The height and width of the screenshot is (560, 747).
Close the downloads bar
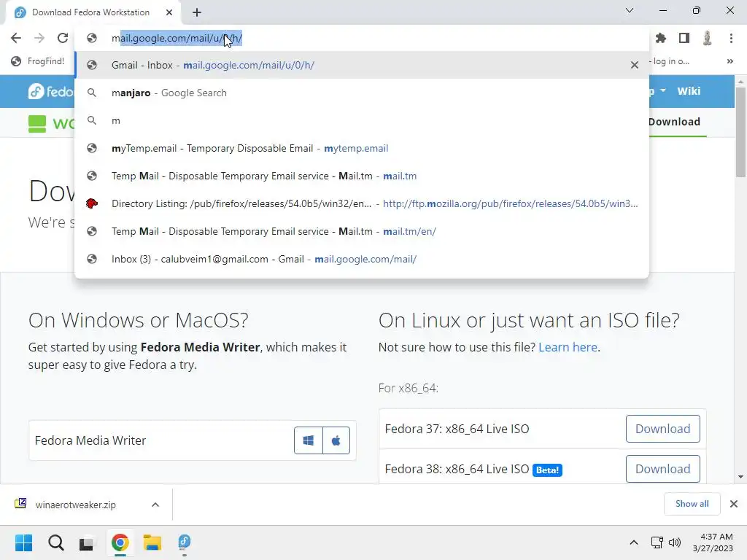pyautogui.click(x=734, y=504)
